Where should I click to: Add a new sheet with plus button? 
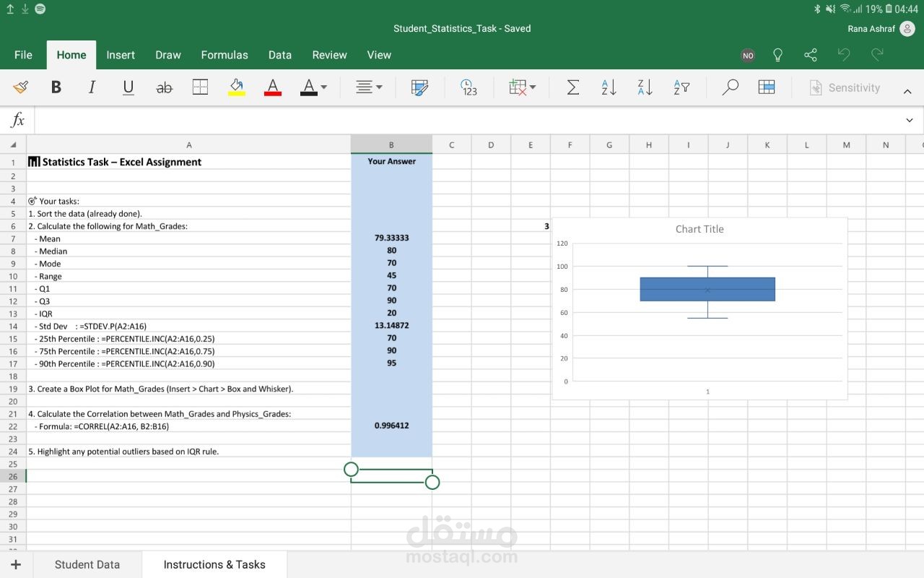point(16,564)
